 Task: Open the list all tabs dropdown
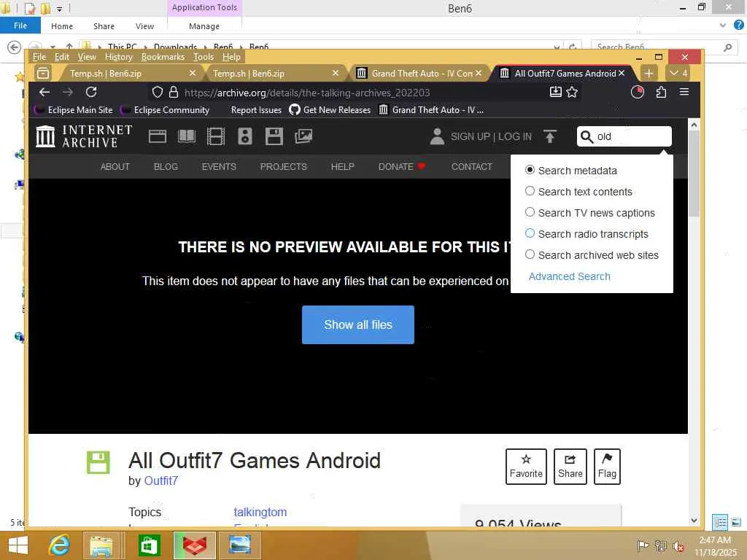[x=678, y=74]
